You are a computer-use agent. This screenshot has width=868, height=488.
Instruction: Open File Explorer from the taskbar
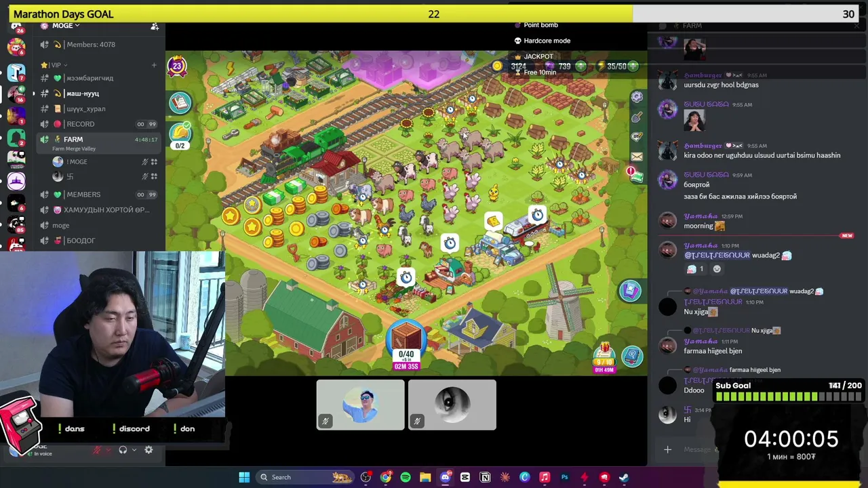(425, 477)
